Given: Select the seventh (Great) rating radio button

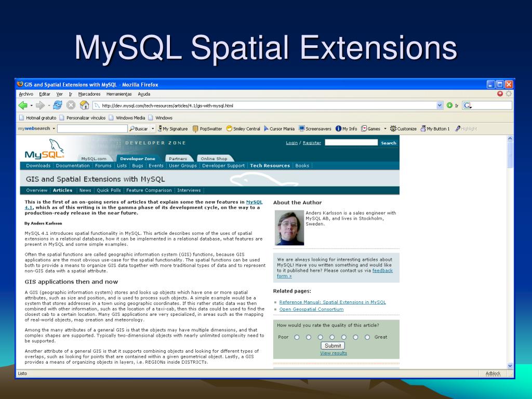Looking at the screenshot, I should [367, 337].
